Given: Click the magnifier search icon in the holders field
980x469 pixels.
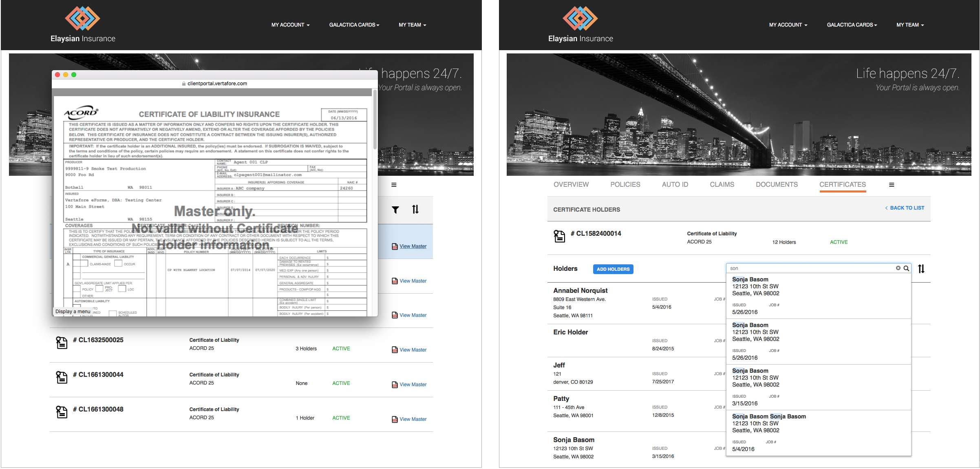Looking at the screenshot, I should coord(906,268).
